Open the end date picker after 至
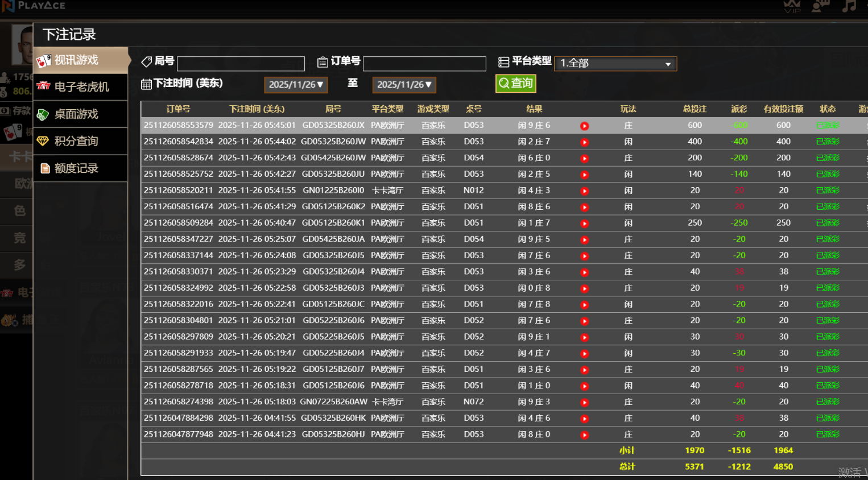 [404, 85]
